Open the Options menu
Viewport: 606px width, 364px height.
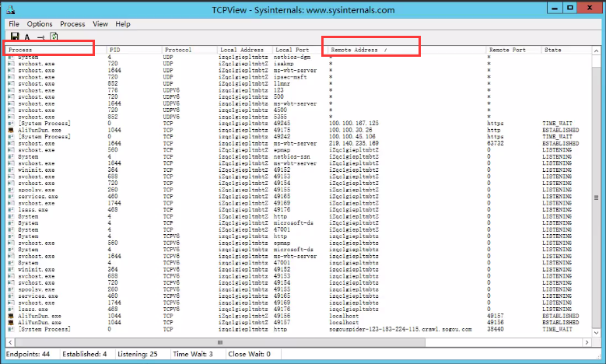pos(40,24)
